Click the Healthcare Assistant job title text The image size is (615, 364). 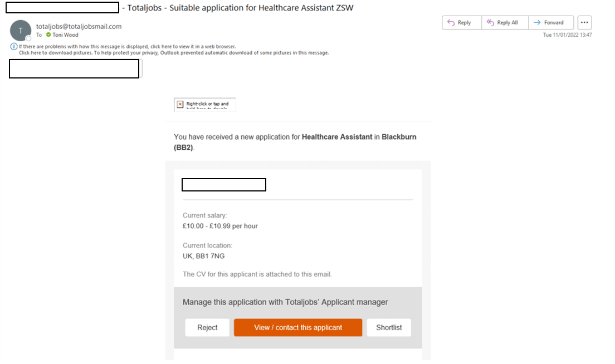point(336,137)
